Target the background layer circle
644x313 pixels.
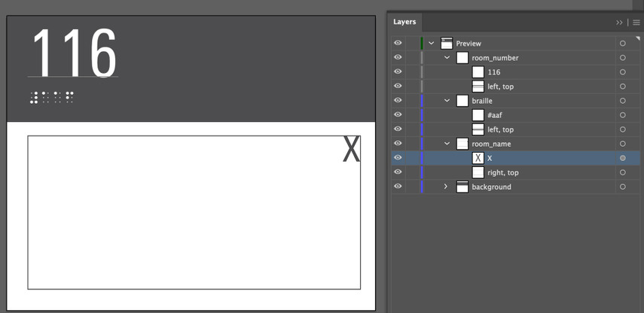(x=623, y=187)
